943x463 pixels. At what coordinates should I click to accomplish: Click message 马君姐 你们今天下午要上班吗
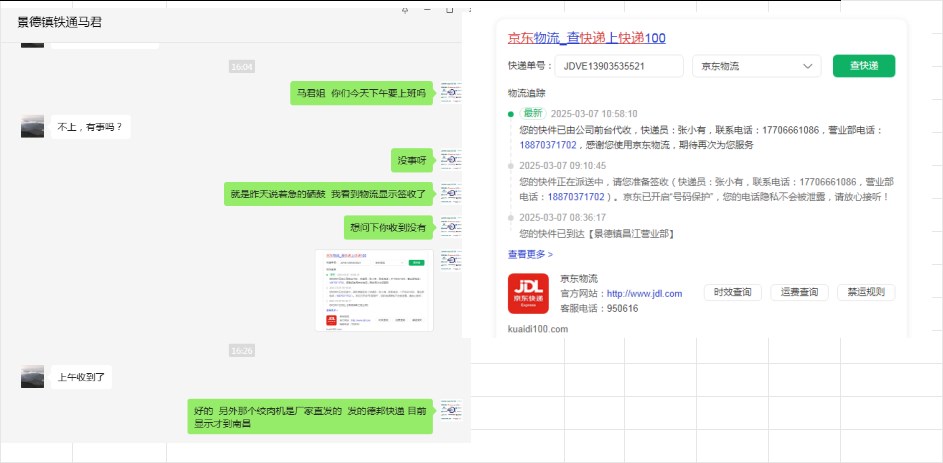(361, 93)
